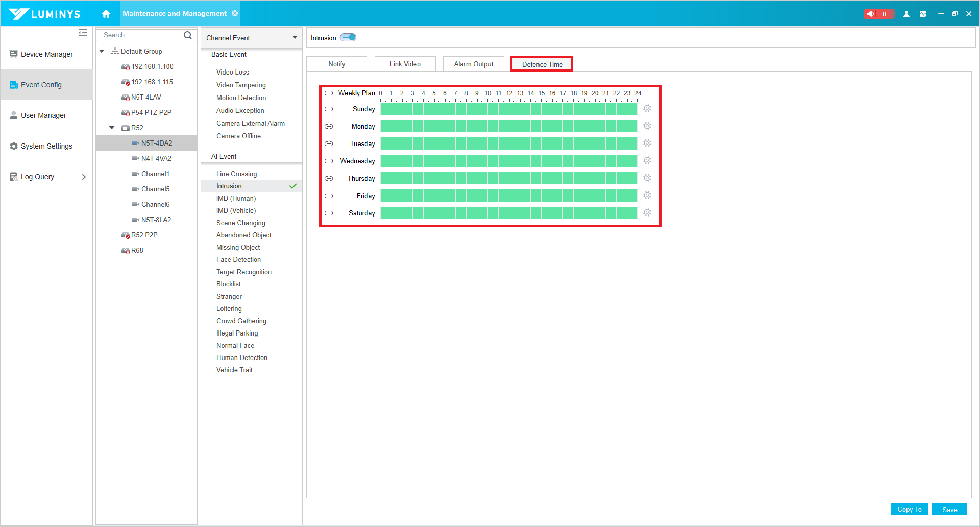The height and width of the screenshot is (527, 980).
Task: Collapse the R52 device node
Action: tap(112, 128)
